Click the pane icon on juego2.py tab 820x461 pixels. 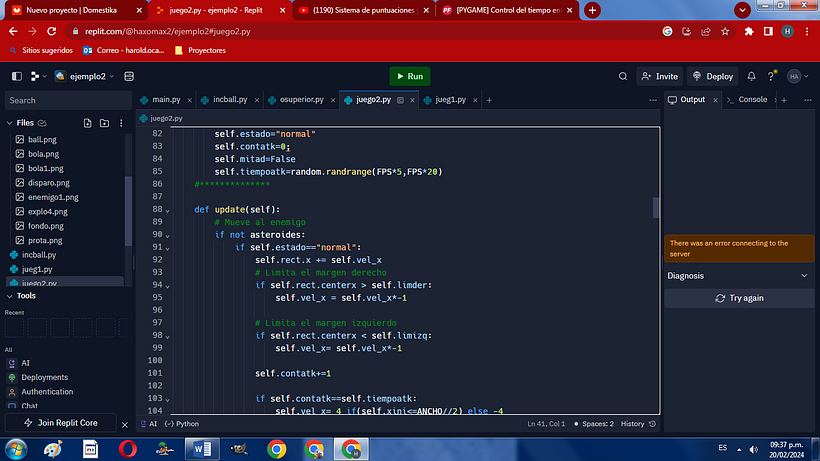coord(400,100)
